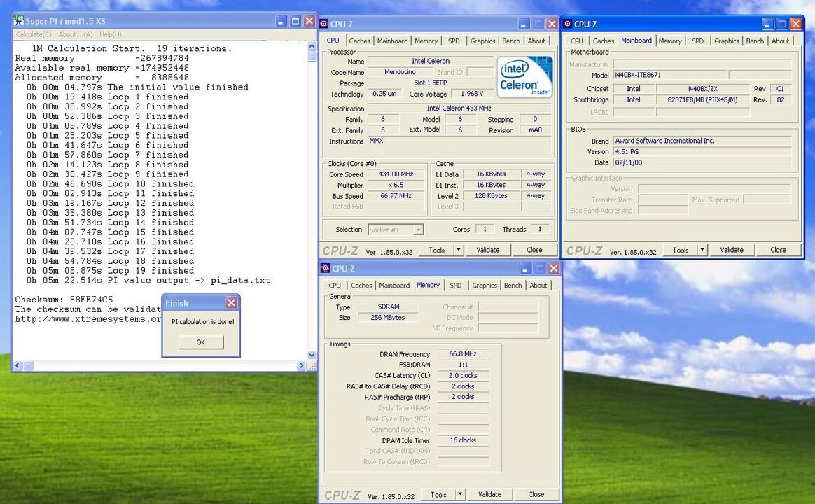The height and width of the screenshot is (504, 815).
Task: Click Validate in the Memory window
Action: pyautogui.click(x=489, y=494)
